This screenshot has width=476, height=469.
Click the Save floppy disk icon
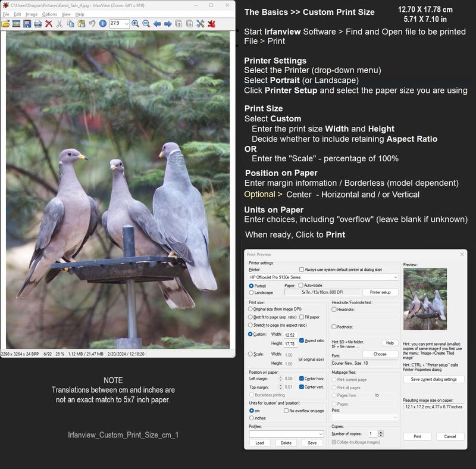(x=27, y=24)
